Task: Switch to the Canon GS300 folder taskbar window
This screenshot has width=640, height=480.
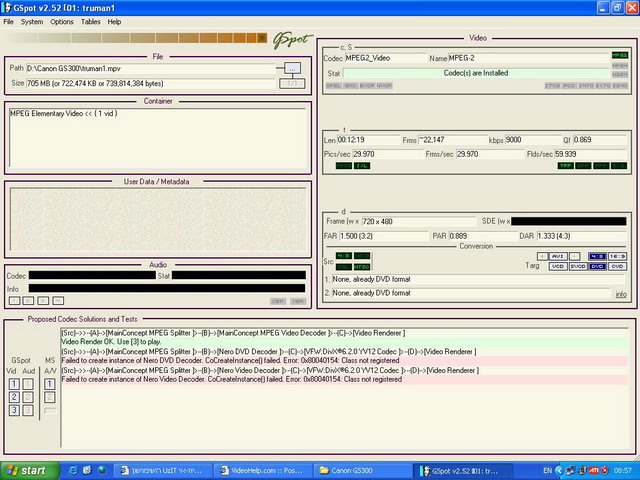Action: pyautogui.click(x=362, y=471)
